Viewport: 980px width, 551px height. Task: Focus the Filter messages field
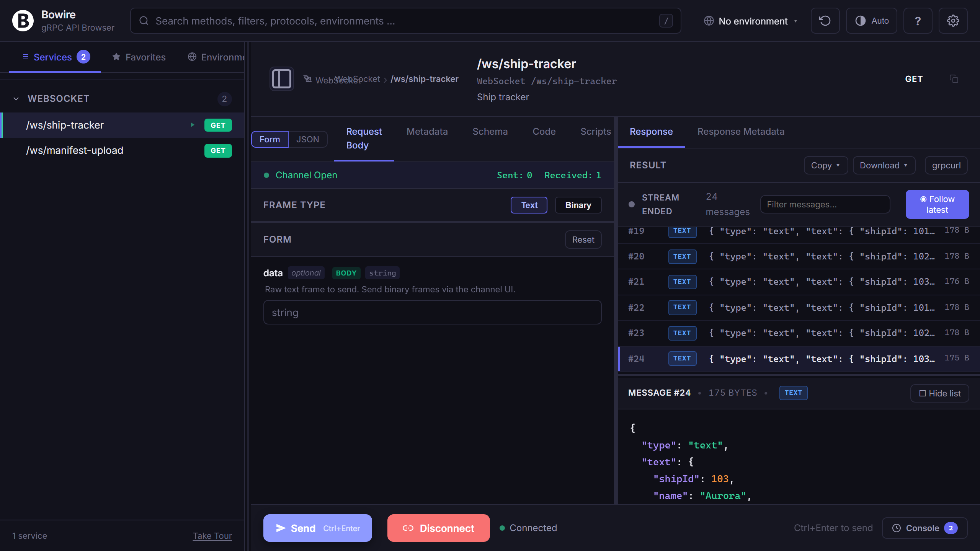[825, 204]
